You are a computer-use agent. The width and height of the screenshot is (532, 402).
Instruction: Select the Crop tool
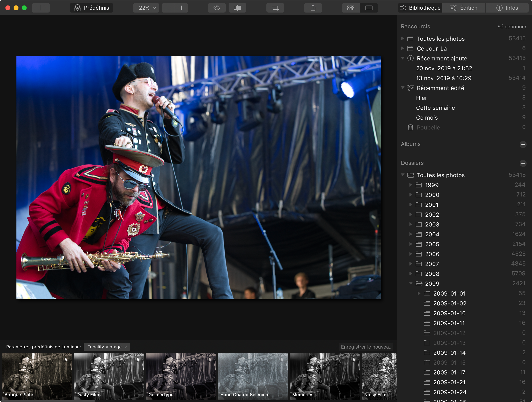coord(275,8)
